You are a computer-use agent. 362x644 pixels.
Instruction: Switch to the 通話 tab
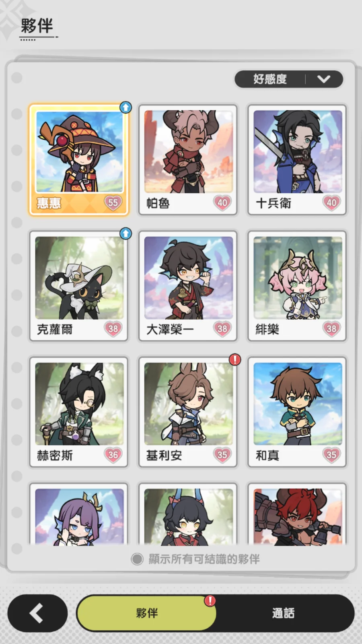click(283, 613)
